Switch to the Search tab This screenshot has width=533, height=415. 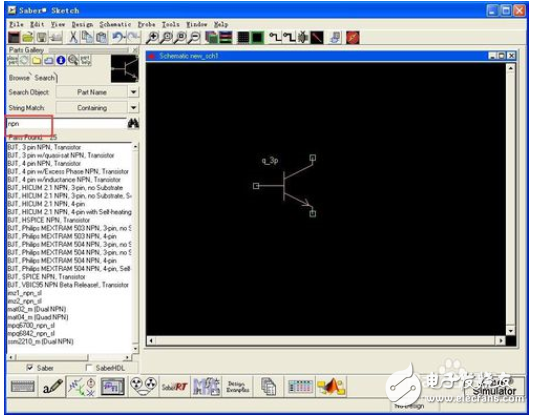45,78
